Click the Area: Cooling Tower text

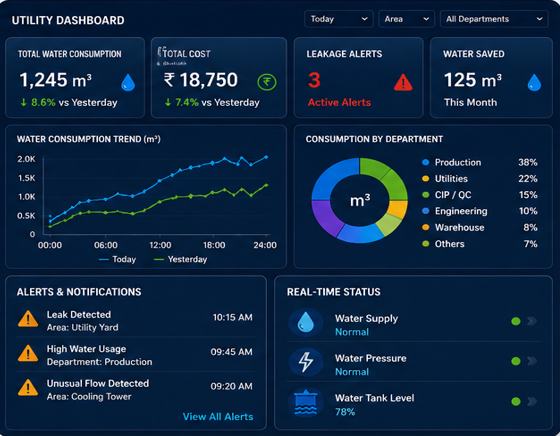[89, 397]
